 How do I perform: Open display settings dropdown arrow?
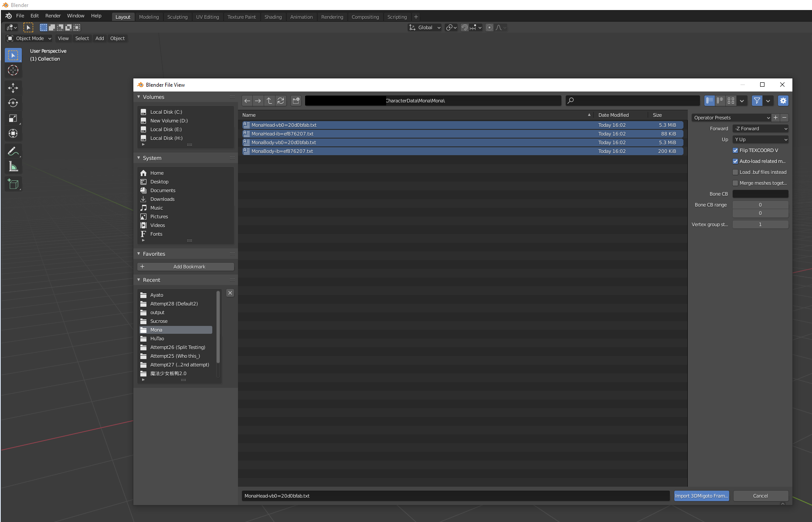(742, 101)
